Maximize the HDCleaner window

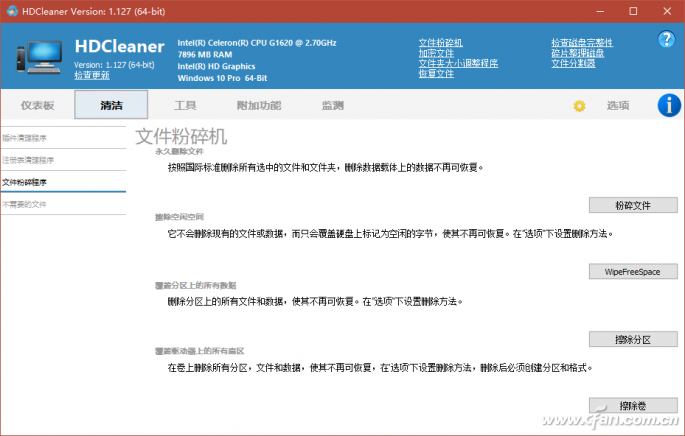(633, 11)
